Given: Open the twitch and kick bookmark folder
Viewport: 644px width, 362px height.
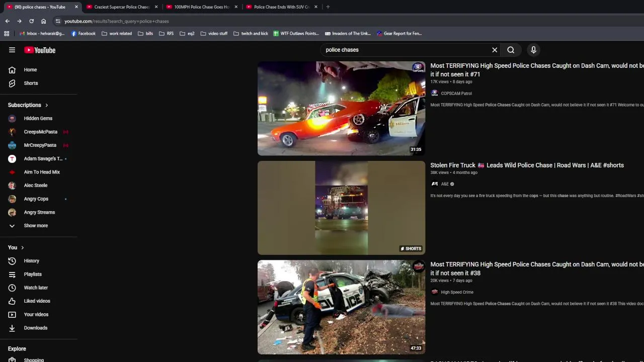Looking at the screenshot, I should pos(251,34).
